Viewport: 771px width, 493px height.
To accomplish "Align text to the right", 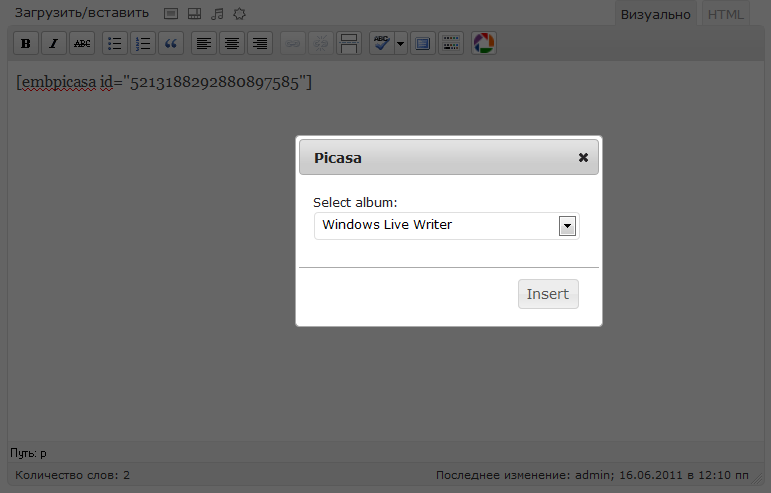I will pos(260,43).
